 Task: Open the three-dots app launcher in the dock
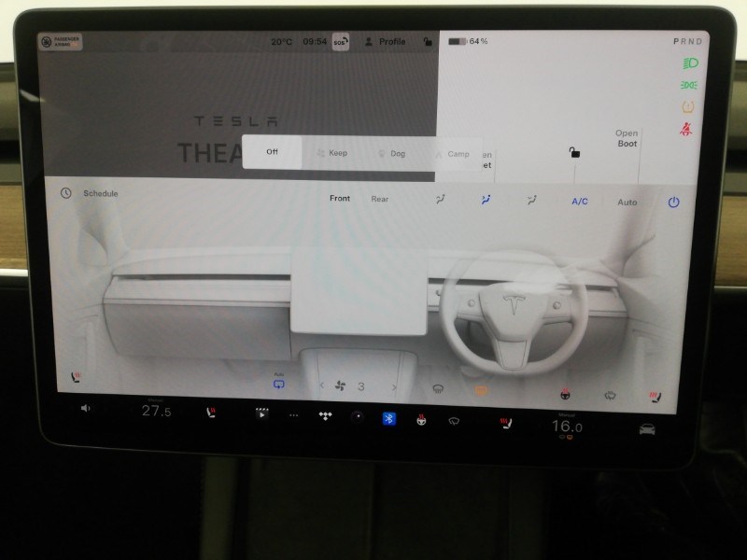293,415
